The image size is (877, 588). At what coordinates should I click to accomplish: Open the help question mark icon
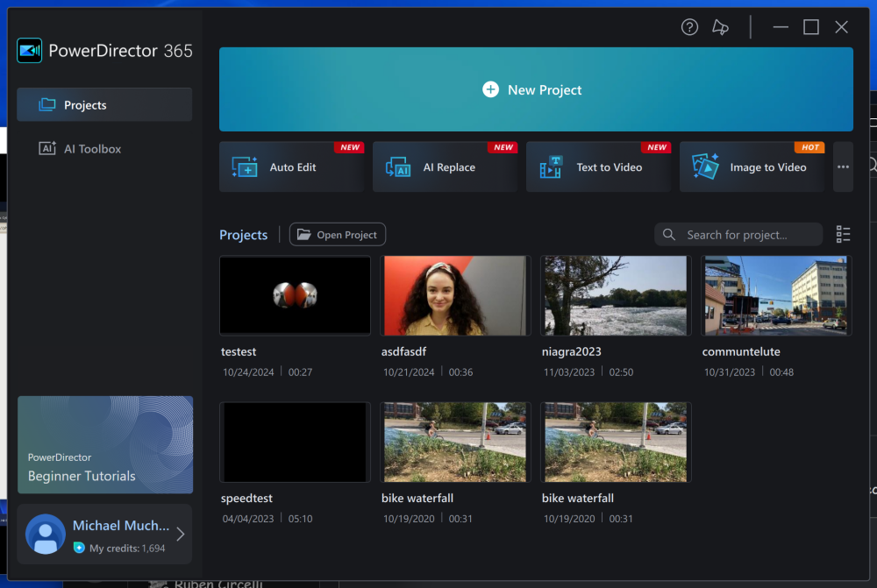[689, 27]
